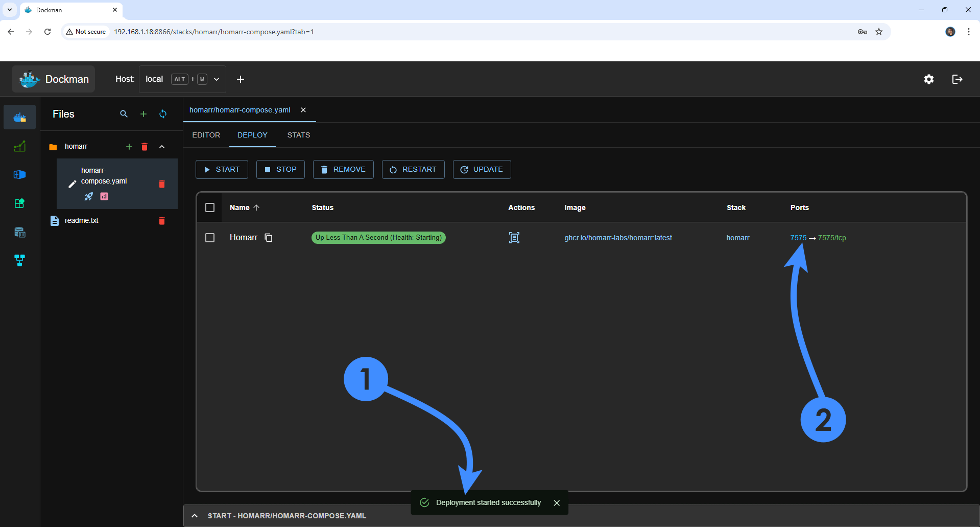
Task: Delete homarr-compose.yaml file
Action: click(x=162, y=184)
